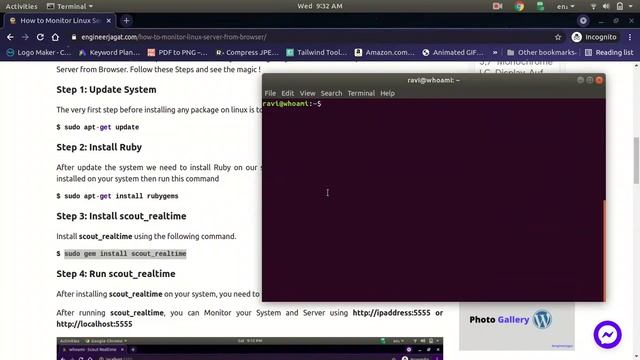The height and width of the screenshot is (360, 640).
Task: Click the Wi-Fi network status icon
Action: point(593,6)
